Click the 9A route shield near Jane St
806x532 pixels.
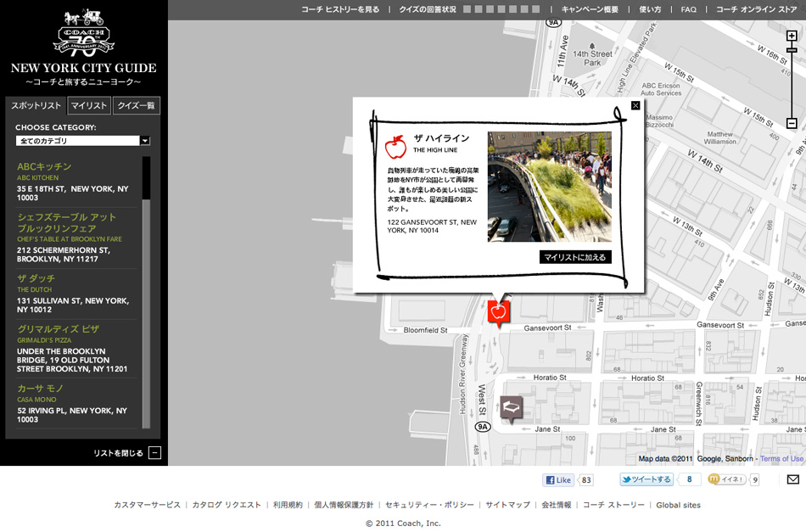(x=483, y=427)
